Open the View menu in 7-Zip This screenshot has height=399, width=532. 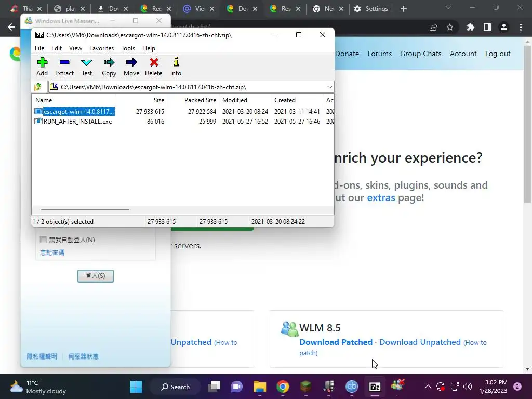click(x=75, y=48)
